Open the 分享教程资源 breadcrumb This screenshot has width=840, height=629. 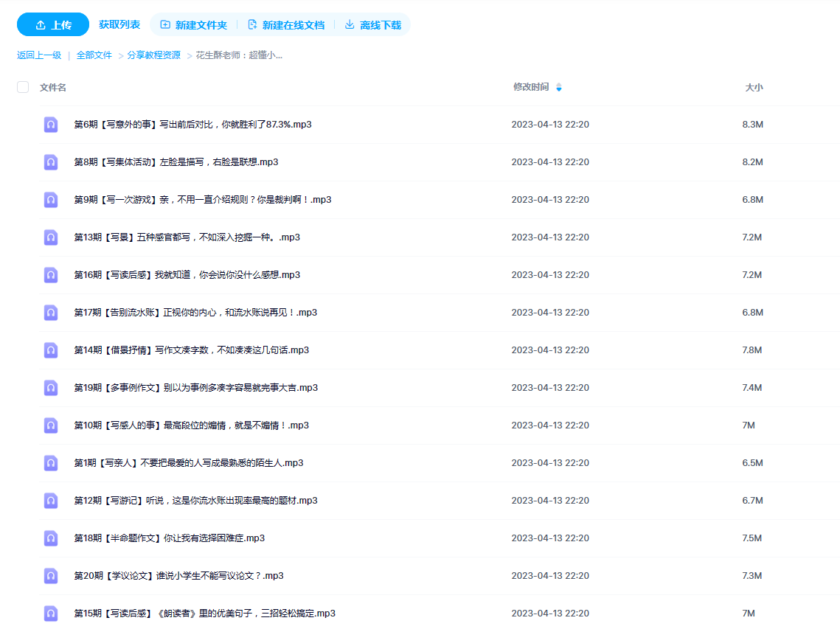pos(153,55)
